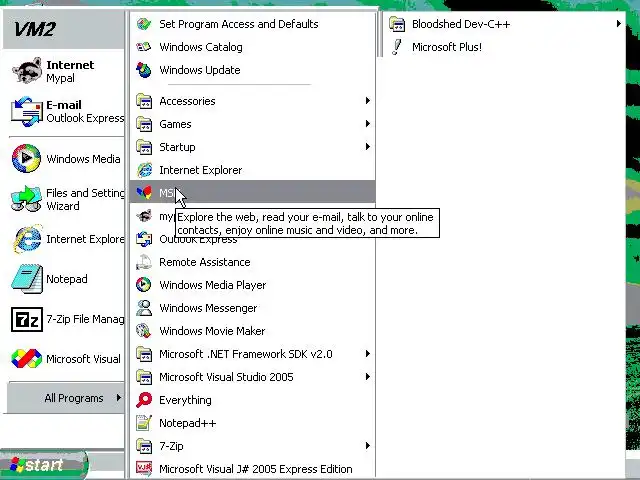Open the Outlook Express entry in programs list
Viewport: 640px width, 480px height.
[253, 239]
